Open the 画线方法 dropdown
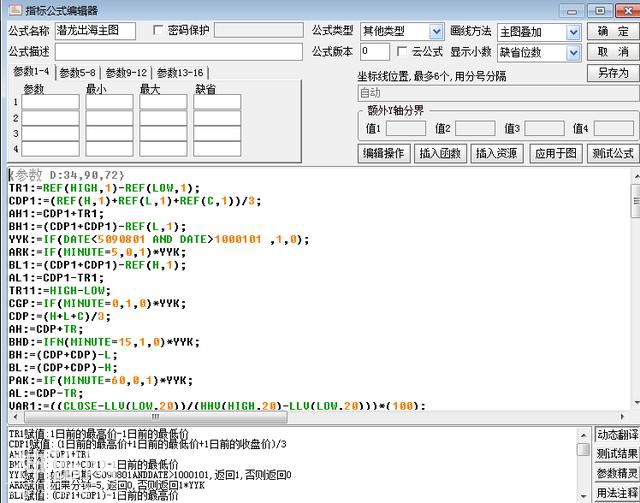This screenshot has height=503, width=640. (x=573, y=32)
